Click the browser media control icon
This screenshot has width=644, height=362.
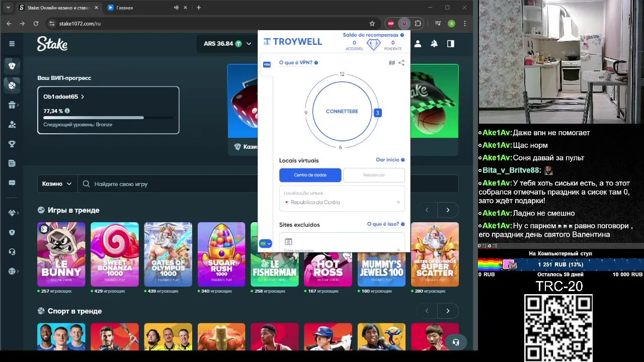coord(439,23)
